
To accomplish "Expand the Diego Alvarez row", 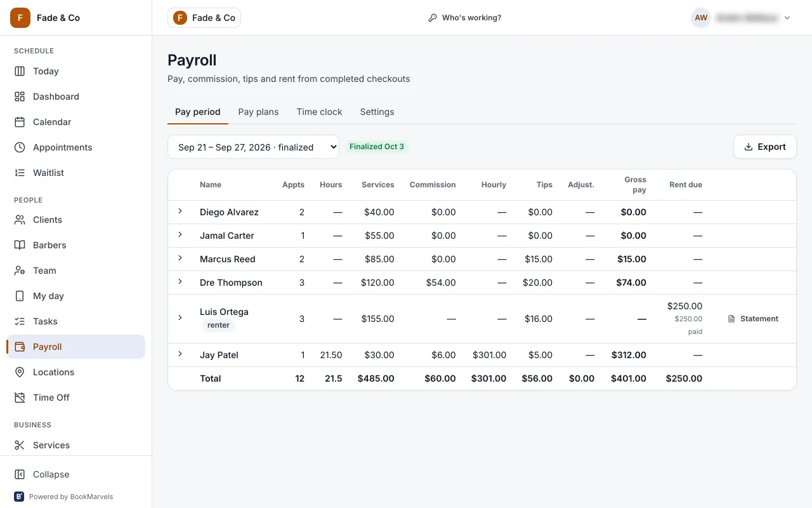I will [x=180, y=211].
